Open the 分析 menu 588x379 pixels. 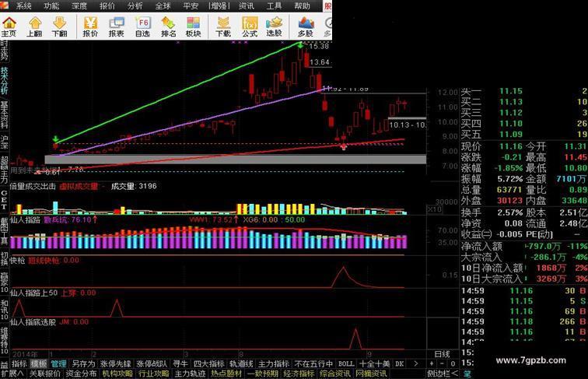pyautogui.click(x=135, y=5)
